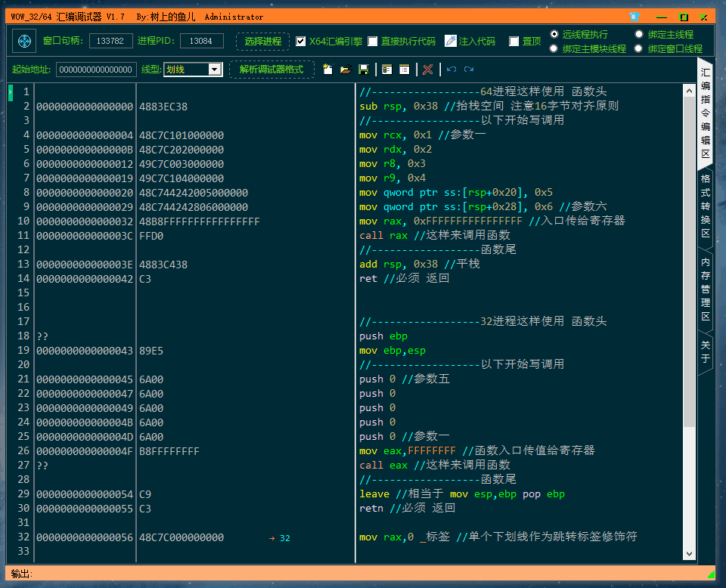
Task: Click the machine code '48B8FFFFFFFFFFFFFFFF'
Action: (x=200, y=221)
